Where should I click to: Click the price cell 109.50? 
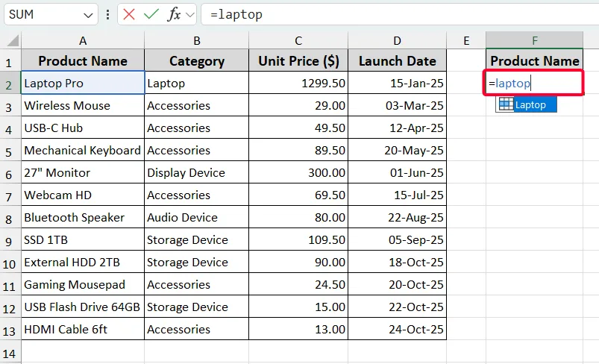coord(298,239)
